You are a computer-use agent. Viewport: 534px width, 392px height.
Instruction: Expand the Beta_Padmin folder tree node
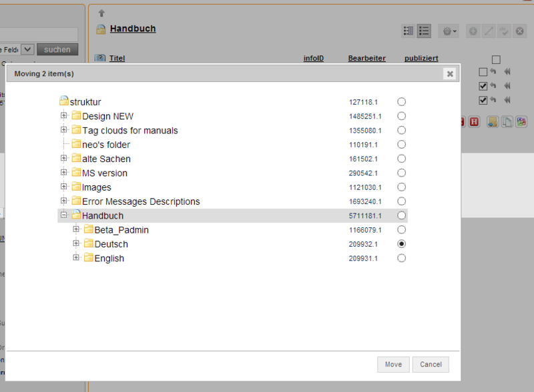coord(75,229)
